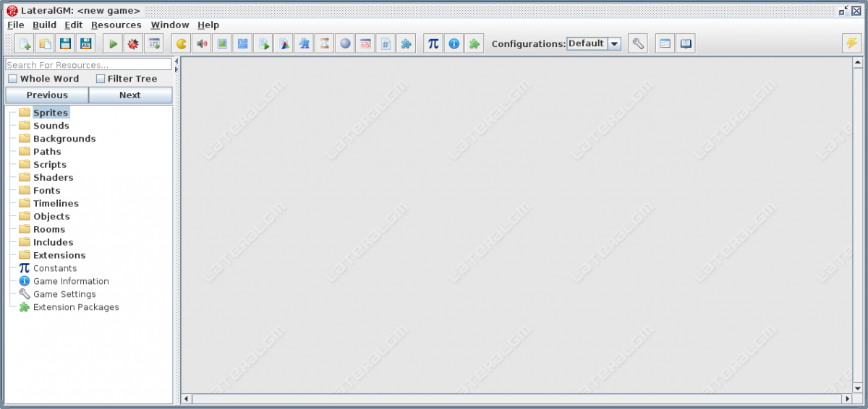868x409 pixels.
Task: Open the Build menu
Action: pyautogui.click(x=44, y=25)
